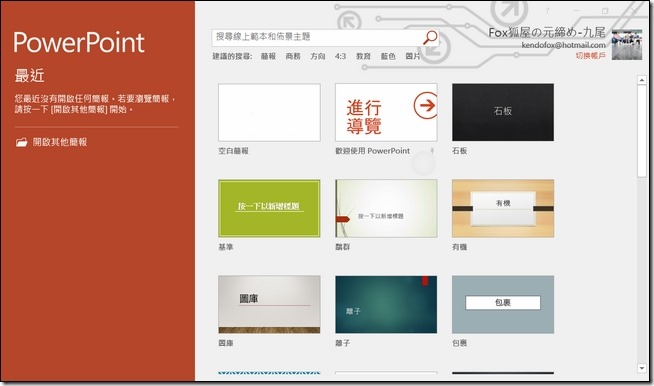
Task: Click the 圖庫 caption below thumbnail
Action: [226, 343]
